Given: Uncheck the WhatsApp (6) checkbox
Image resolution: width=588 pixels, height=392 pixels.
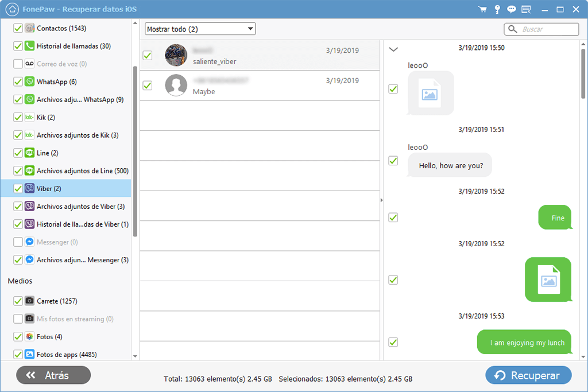Looking at the screenshot, I should pos(18,81).
